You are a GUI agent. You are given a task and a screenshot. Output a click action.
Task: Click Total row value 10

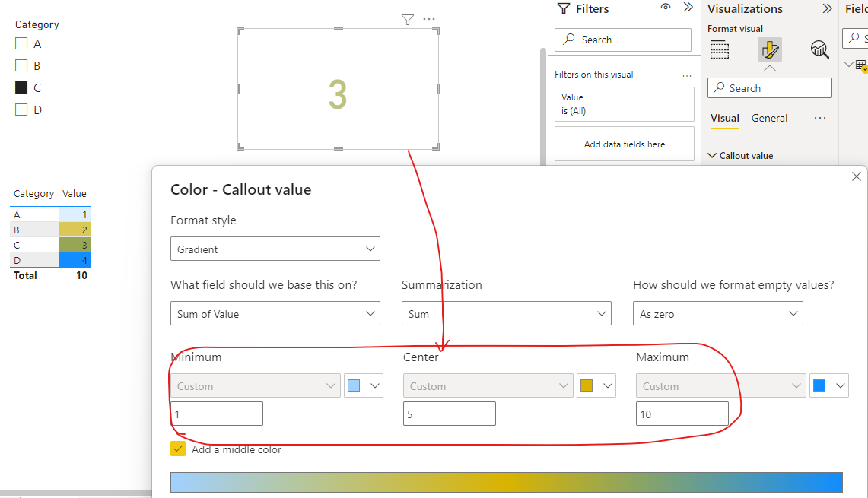[x=81, y=275]
